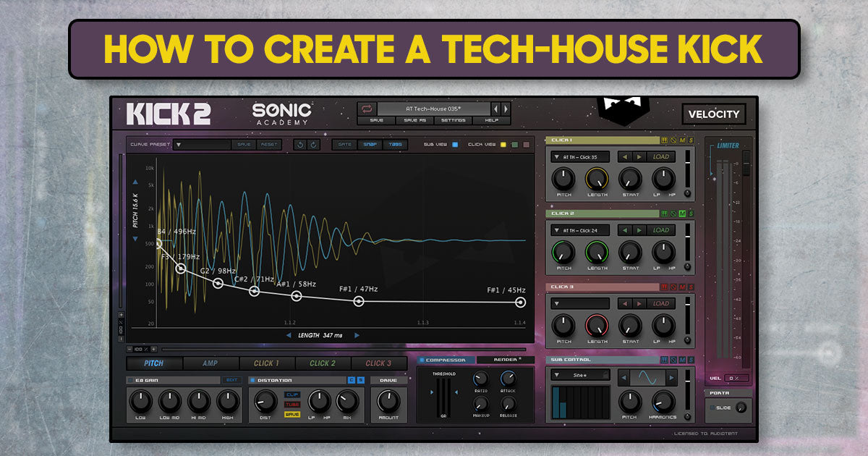The width and height of the screenshot is (868, 456).
Task: Enable the Snap toggle above the curve editor
Action: (x=370, y=145)
